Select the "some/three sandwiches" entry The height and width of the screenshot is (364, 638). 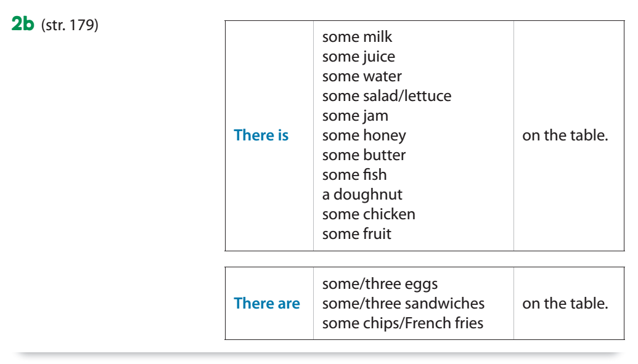click(x=403, y=304)
